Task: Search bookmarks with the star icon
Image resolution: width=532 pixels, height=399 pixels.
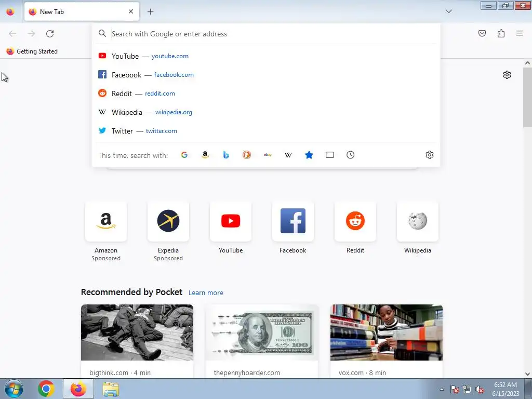Action: [309, 155]
